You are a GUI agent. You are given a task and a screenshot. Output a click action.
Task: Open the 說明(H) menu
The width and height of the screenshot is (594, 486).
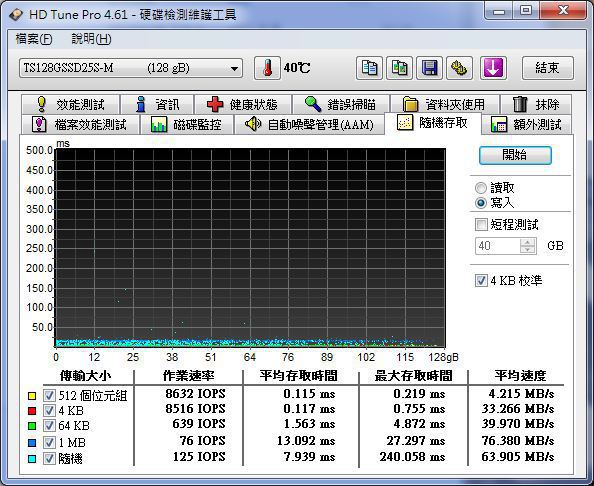(91, 39)
